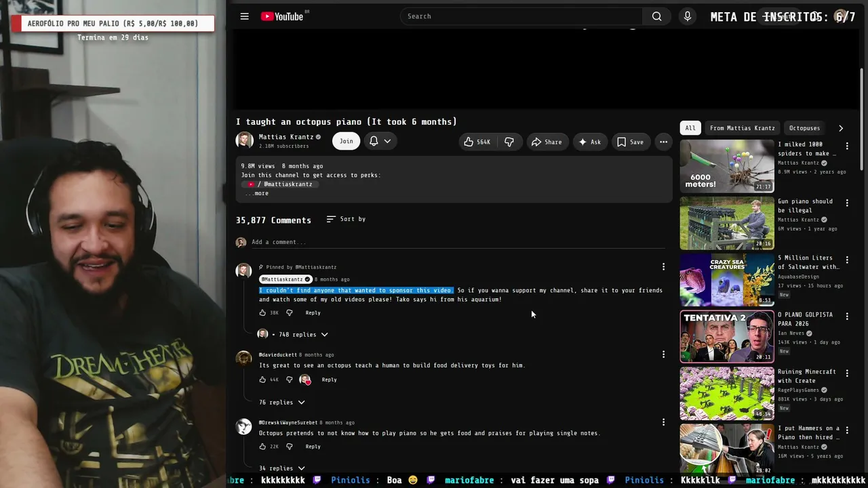Dislike the pinned Mattias Krantz comment
Screen dimensions: 868x488
pos(290,313)
